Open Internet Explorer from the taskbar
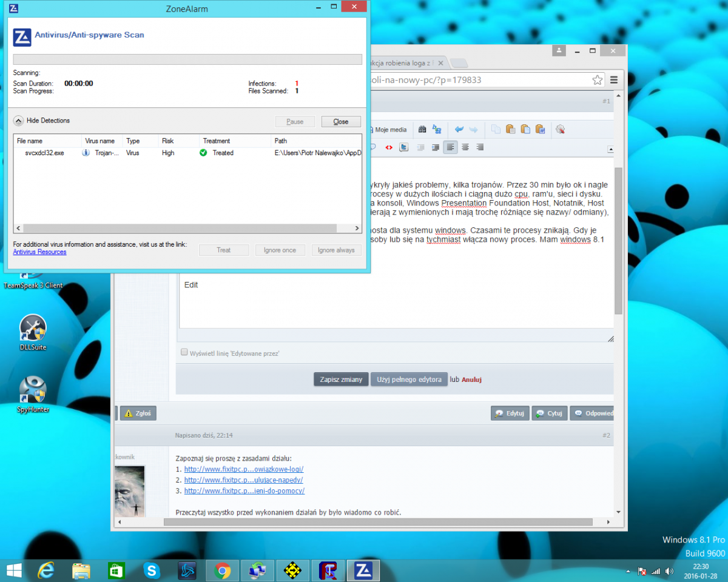The width and height of the screenshot is (728, 582). pyautogui.click(x=46, y=570)
